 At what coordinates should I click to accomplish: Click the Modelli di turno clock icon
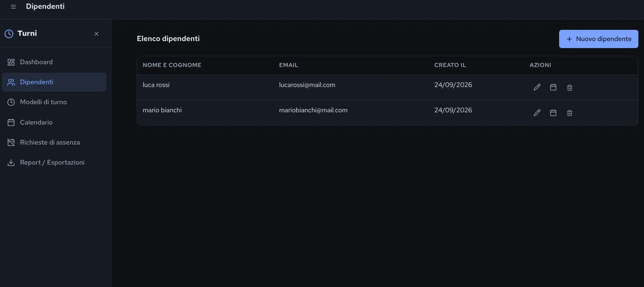click(x=11, y=102)
